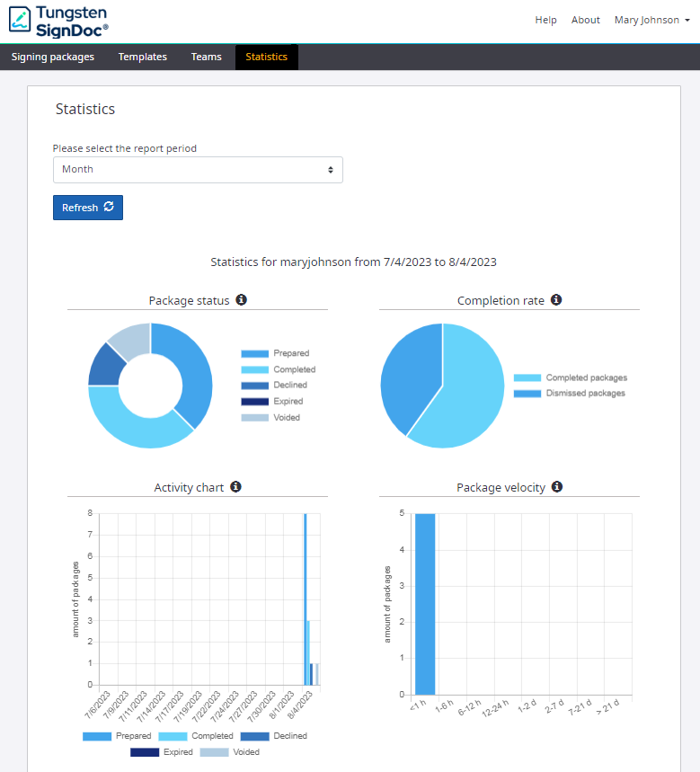The width and height of the screenshot is (700, 772).
Task: Click Declined color swatch in Package status legend
Action: (254, 386)
